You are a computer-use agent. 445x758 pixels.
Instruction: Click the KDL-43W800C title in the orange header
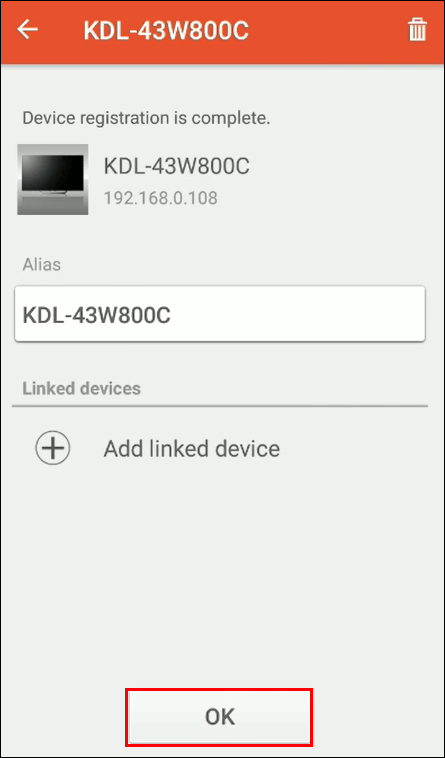pyautogui.click(x=166, y=31)
